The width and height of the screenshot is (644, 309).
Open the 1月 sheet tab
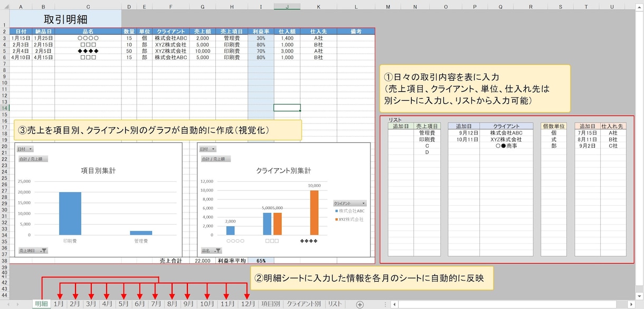coord(59,304)
